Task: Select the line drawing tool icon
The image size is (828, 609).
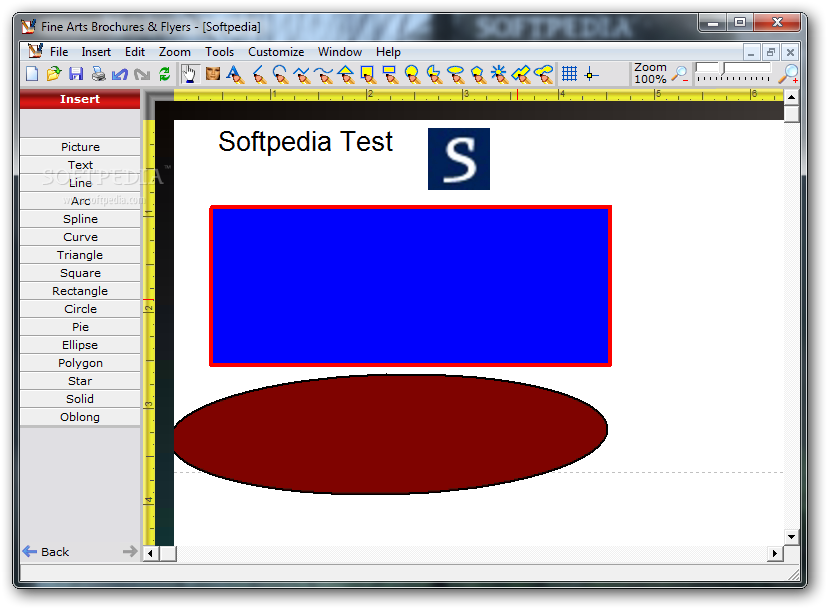Action: tap(258, 74)
